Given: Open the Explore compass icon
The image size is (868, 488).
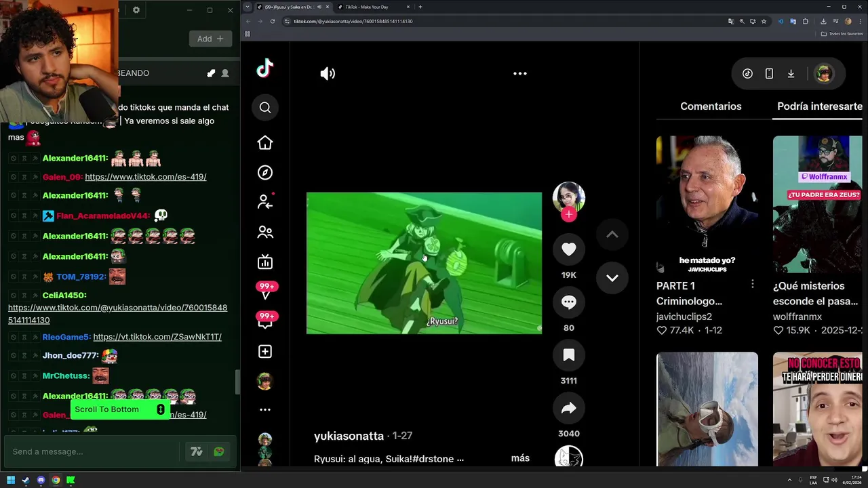Looking at the screenshot, I should point(265,173).
